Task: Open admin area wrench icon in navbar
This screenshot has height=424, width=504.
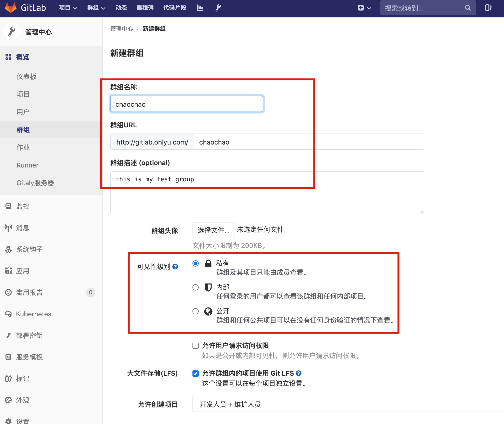Action: tap(218, 8)
